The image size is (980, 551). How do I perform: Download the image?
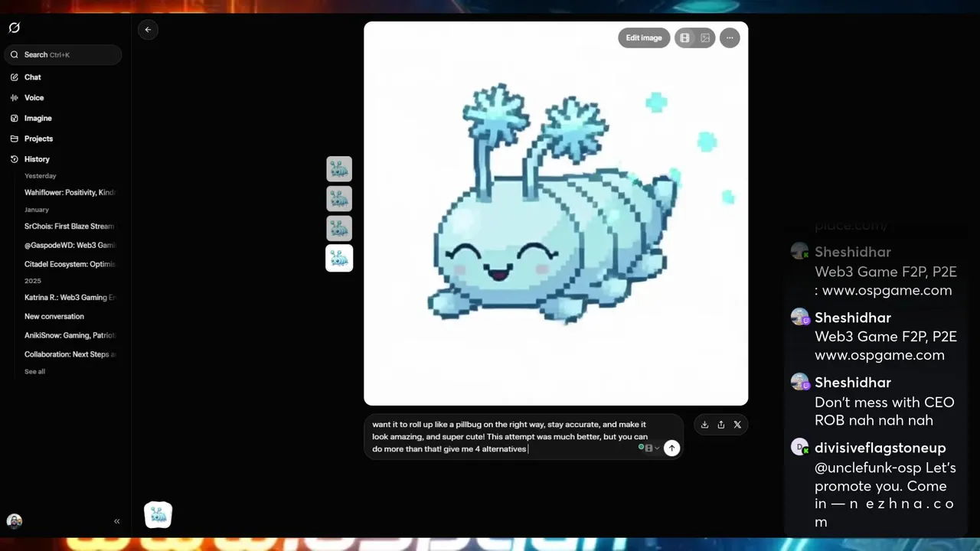click(704, 425)
